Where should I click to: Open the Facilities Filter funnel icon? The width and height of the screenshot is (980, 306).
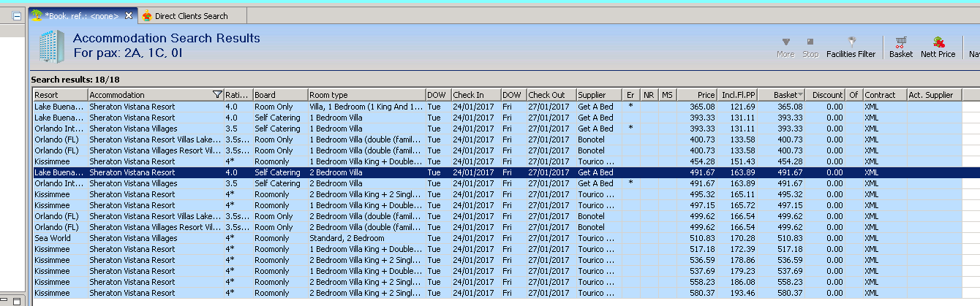tap(851, 42)
